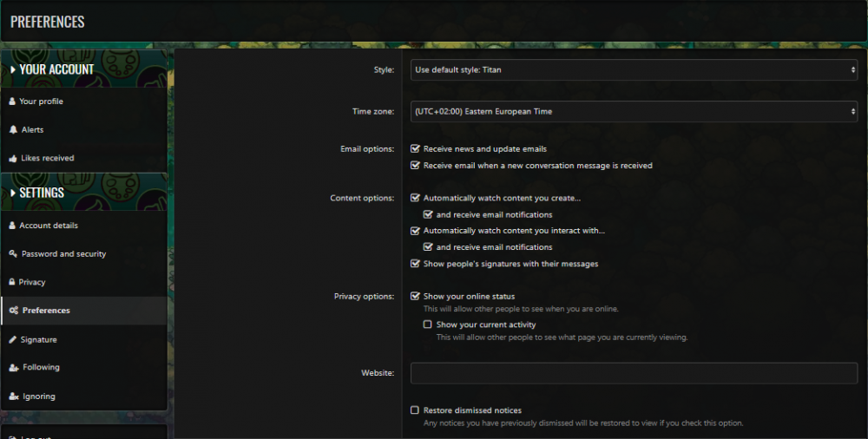This screenshot has width=868, height=439.
Task: Click the padlock icon next to Privacy
Action: pyautogui.click(x=11, y=282)
